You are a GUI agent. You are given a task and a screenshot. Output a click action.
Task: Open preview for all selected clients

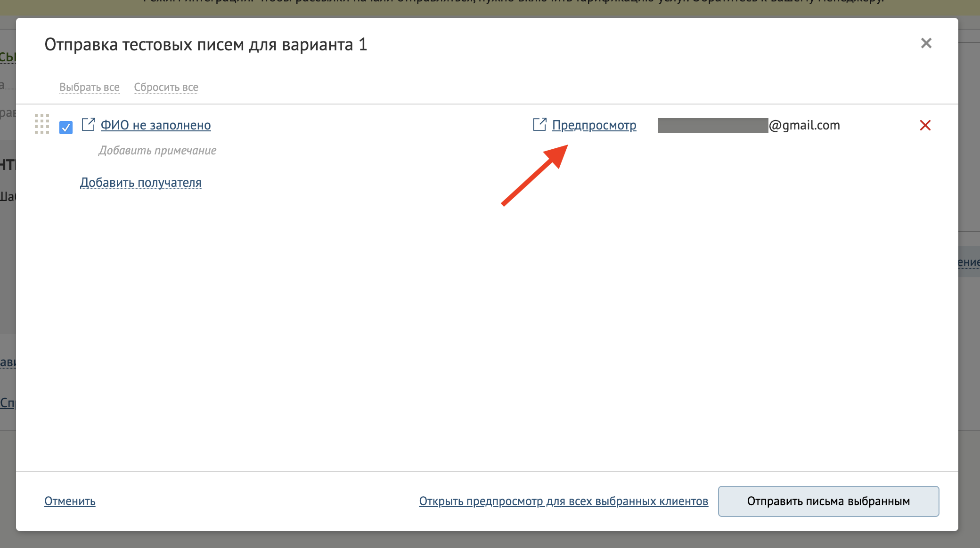click(563, 501)
